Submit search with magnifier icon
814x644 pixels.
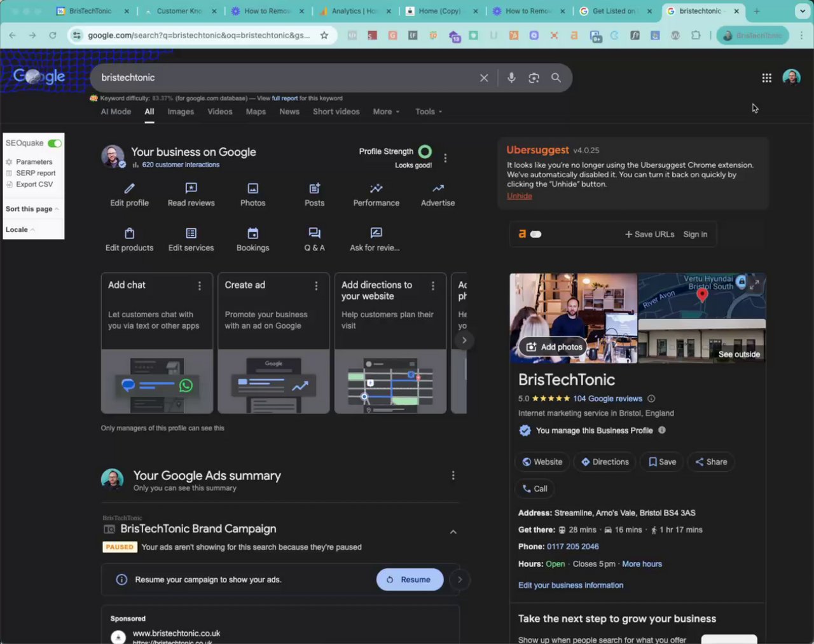point(556,78)
